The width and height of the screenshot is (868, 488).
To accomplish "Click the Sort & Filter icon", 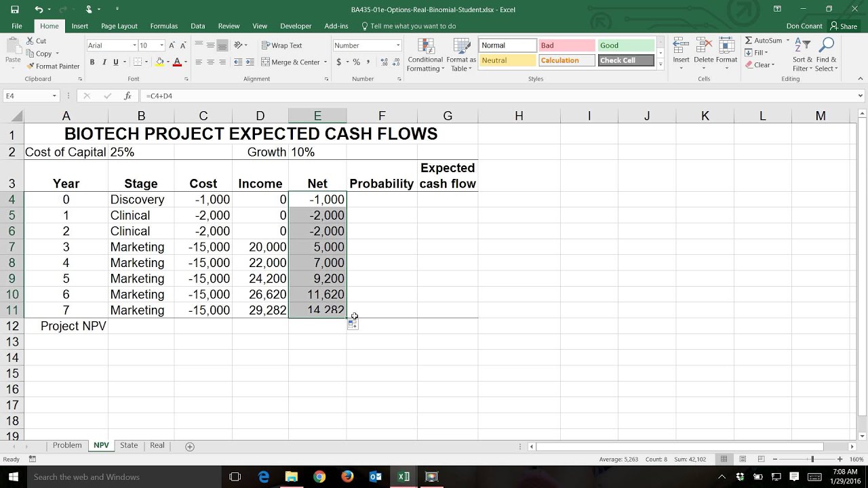I will click(802, 46).
